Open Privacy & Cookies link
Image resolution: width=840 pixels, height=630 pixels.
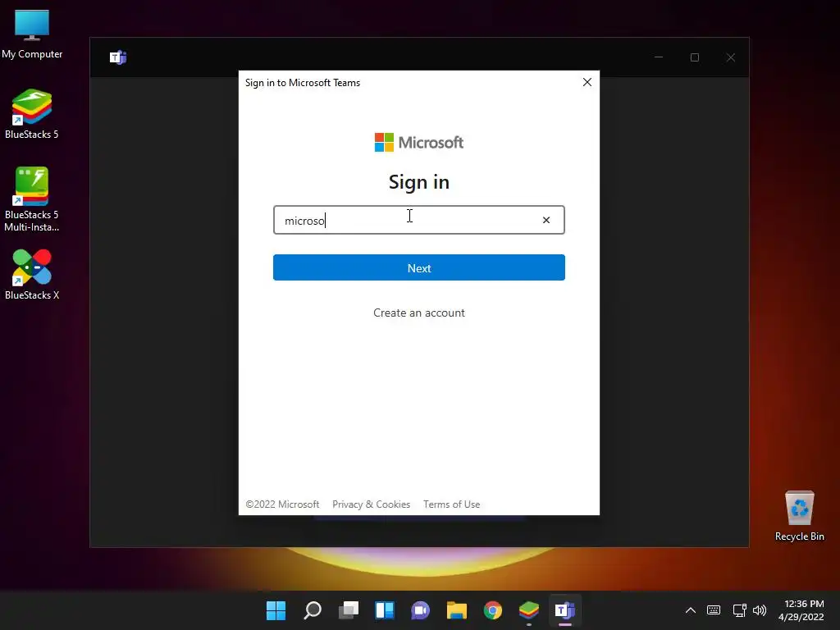[x=372, y=504]
